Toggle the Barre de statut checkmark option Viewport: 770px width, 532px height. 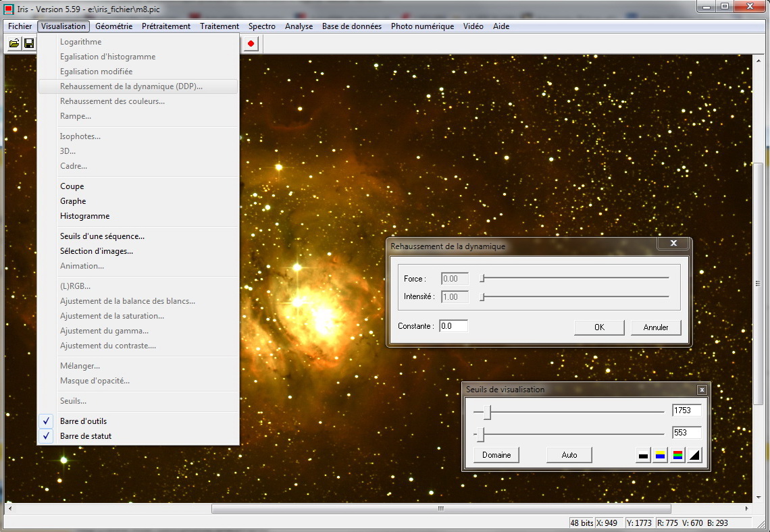click(x=138, y=436)
